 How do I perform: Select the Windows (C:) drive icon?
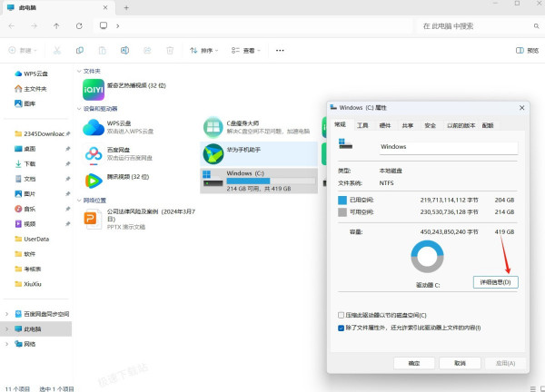pyautogui.click(x=213, y=179)
